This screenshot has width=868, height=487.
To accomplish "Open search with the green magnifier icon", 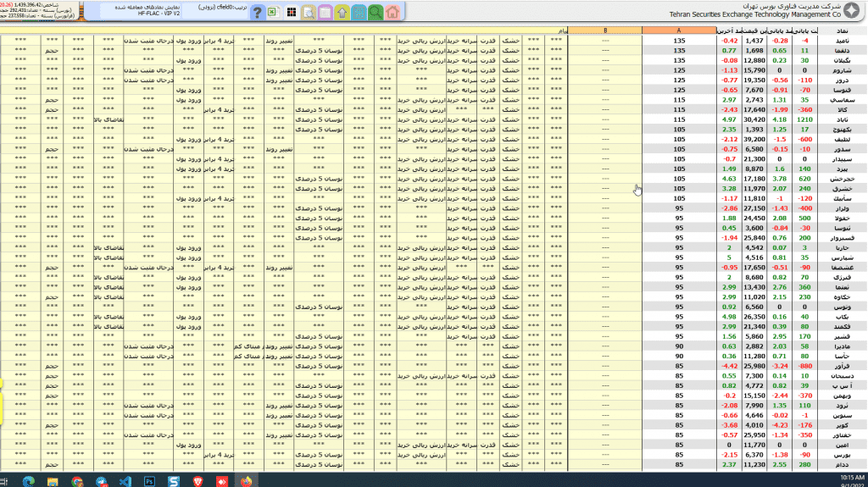I will tap(375, 12).
